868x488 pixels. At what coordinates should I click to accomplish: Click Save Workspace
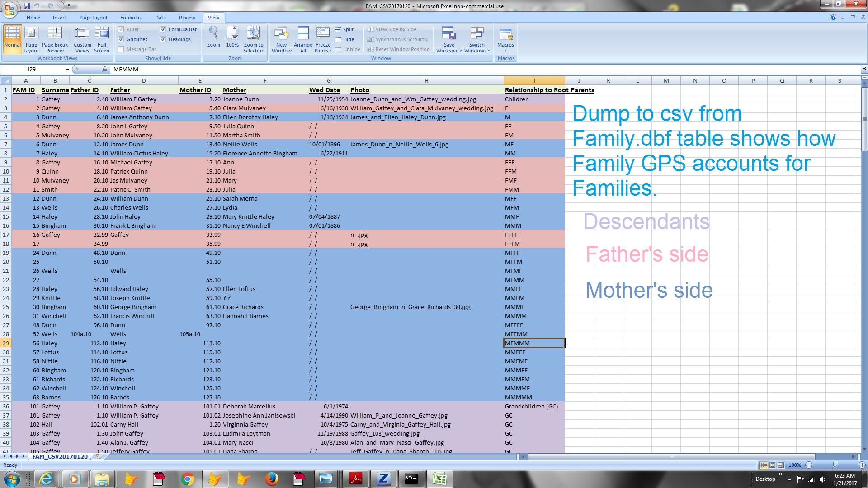(x=449, y=39)
